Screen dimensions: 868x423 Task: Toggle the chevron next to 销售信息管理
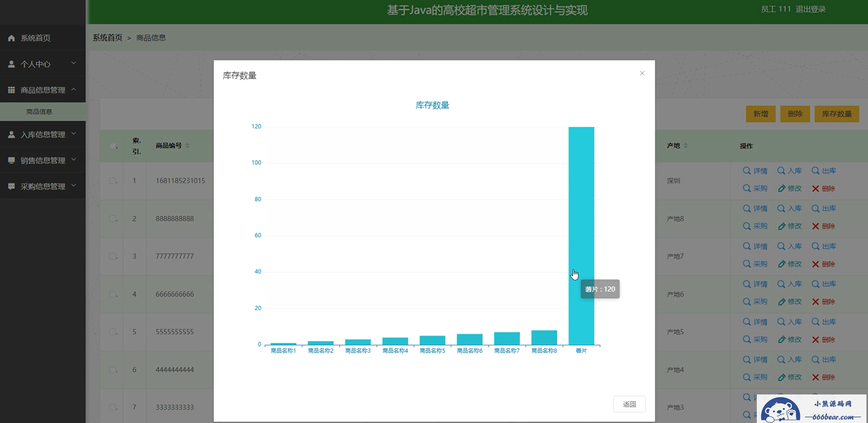[x=73, y=160]
